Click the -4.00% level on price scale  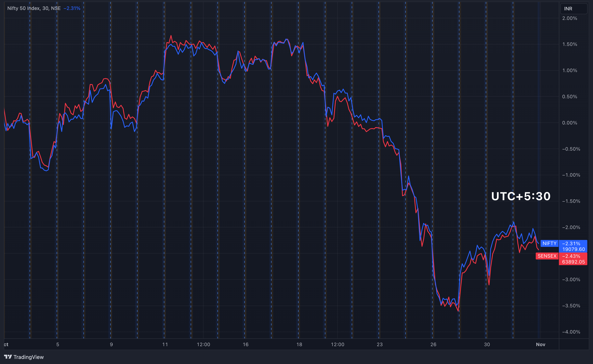[x=571, y=332]
